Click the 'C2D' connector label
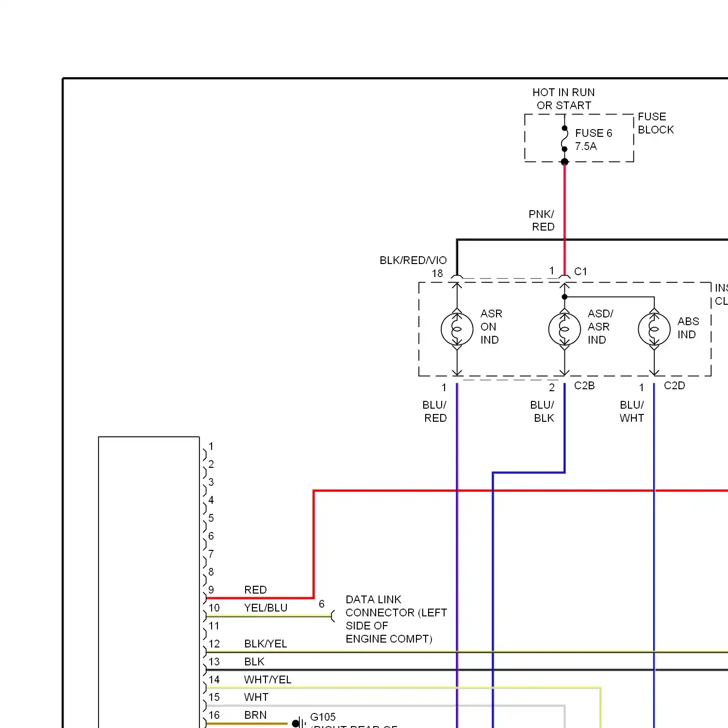 674,385
